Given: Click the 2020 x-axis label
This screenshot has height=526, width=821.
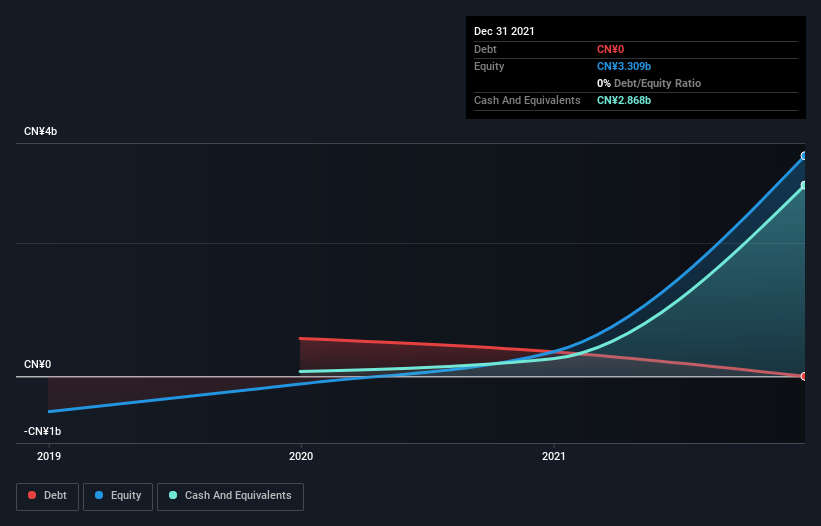Looking at the screenshot, I should tap(301, 456).
